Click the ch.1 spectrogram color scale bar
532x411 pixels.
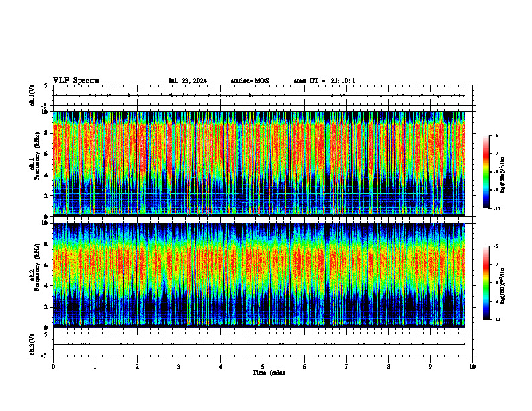486,172
